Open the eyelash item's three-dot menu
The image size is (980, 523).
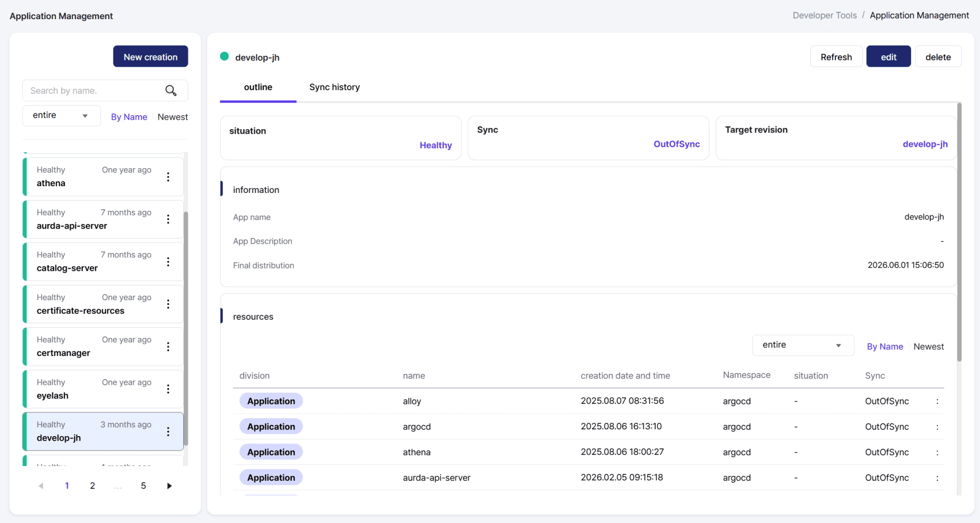pyautogui.click(x=168, y=389)
